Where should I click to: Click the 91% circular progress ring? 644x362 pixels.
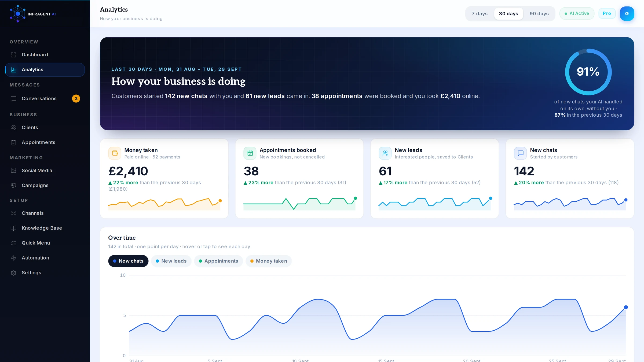pos(588,72)
